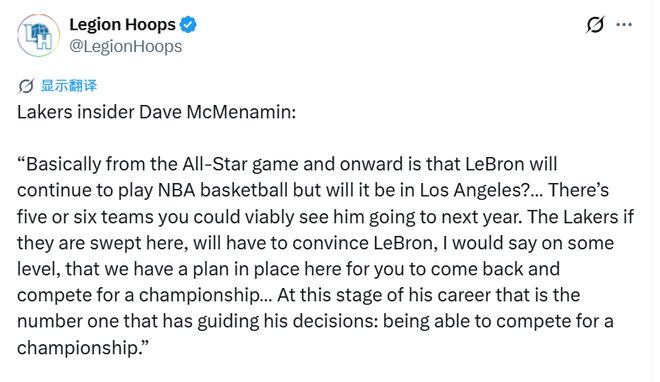This screenshot has width=660, height=382.
Task: Click the line starting 'continue to play NBA'
Action: coord(313,190)
